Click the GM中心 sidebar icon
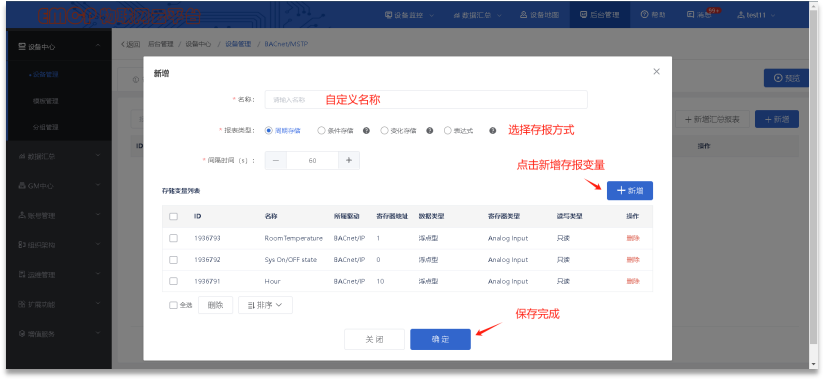This screenshot has height=380, width=824. point(22,186)
